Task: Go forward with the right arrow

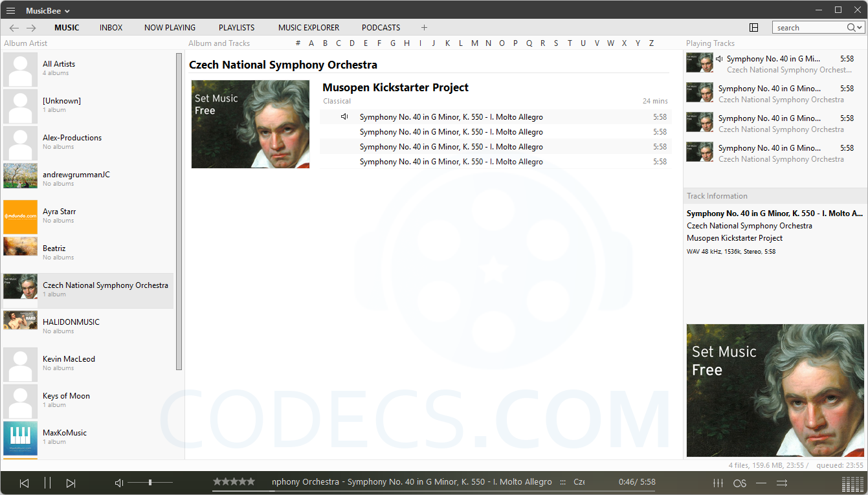Action: (x=31, y=28)
